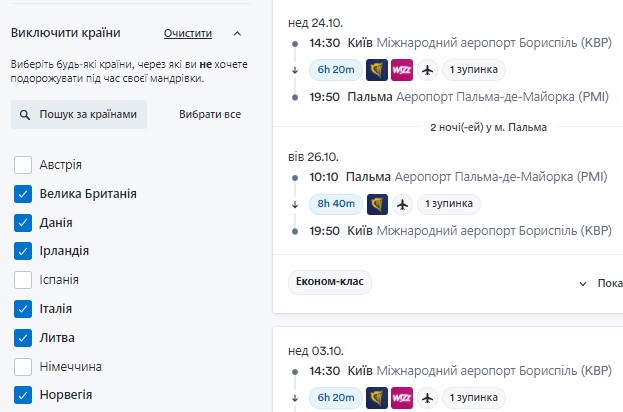Click the 6h 20m duration badge on the 24.10 flight

336,70
